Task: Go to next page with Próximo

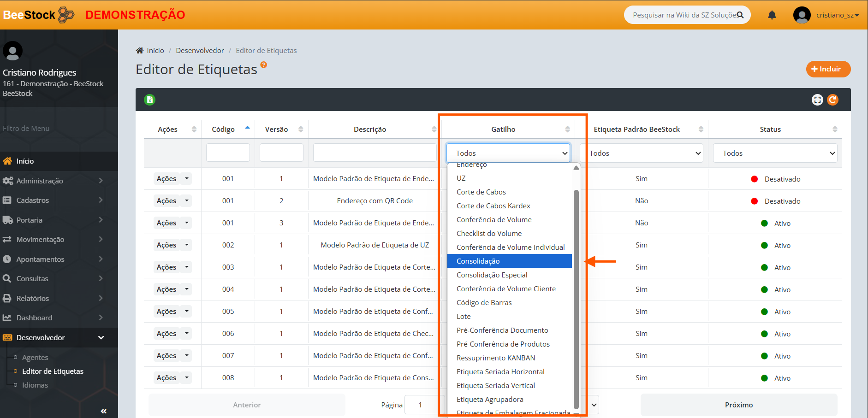Action: (x=738, y=405)
